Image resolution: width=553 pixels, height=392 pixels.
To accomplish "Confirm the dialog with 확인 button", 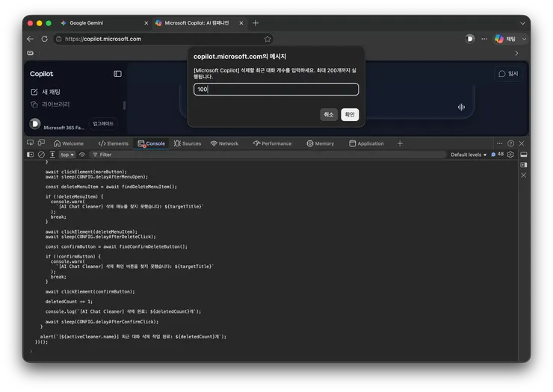I will 350,114.
